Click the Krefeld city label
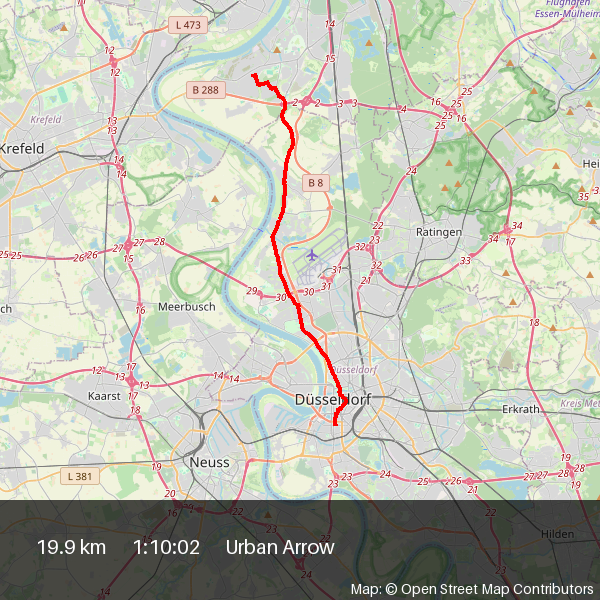 [x=22, y=148]
